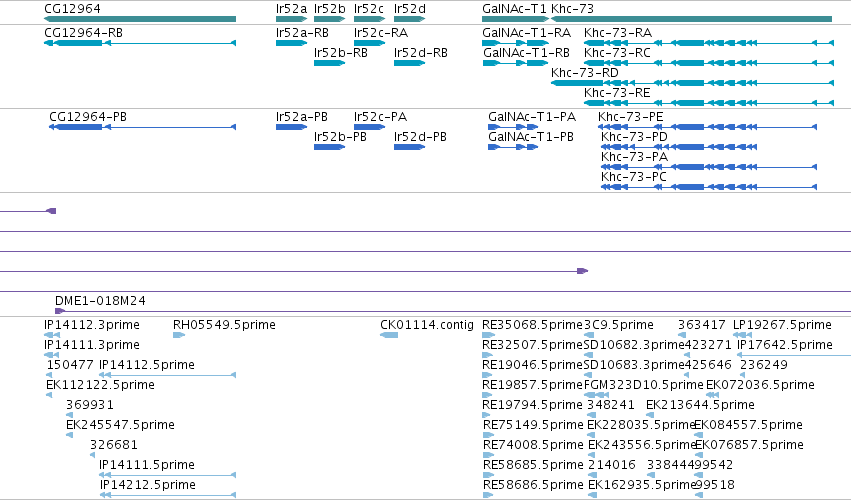This screenshot has height=500, width=851.
Task: Open the Ir52d gene label
Action: pyautogui.click(x=410, y=9)
